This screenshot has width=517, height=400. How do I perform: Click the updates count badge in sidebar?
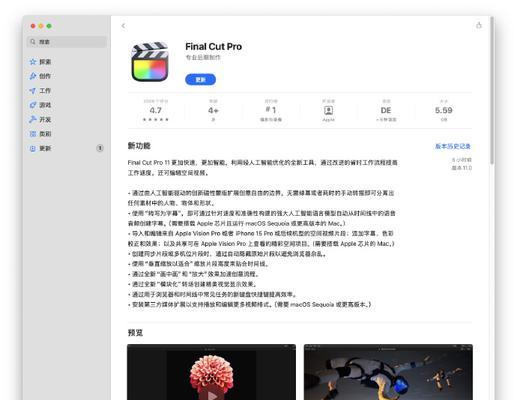click(100, 148)
